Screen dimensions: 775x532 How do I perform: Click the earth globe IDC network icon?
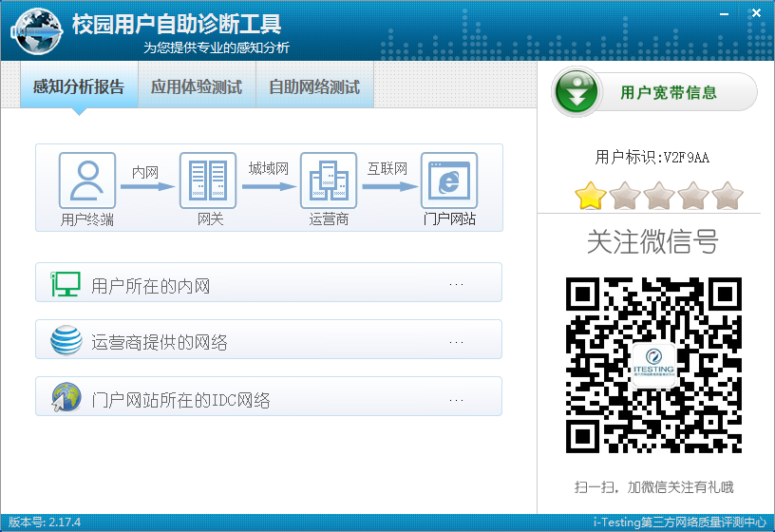[x=66, y=397]
